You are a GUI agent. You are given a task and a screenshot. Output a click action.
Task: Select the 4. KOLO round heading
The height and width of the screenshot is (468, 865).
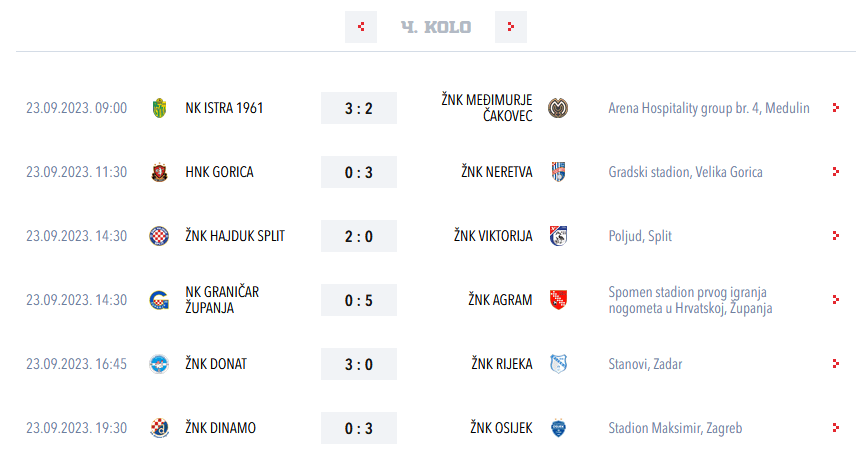[435, 27]
